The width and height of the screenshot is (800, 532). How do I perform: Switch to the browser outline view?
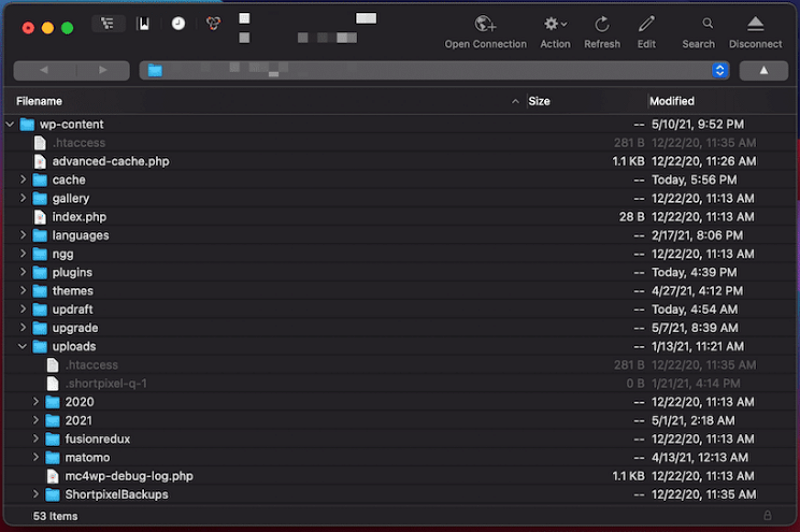(x=109, y=24)
